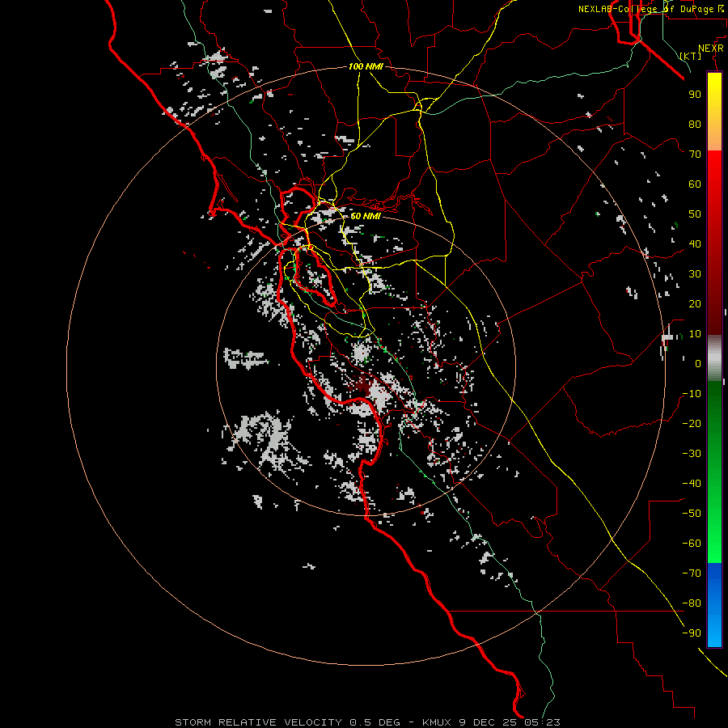
Task: Select the Storm Relative Velocity caption text
Action: coord(367,722)
